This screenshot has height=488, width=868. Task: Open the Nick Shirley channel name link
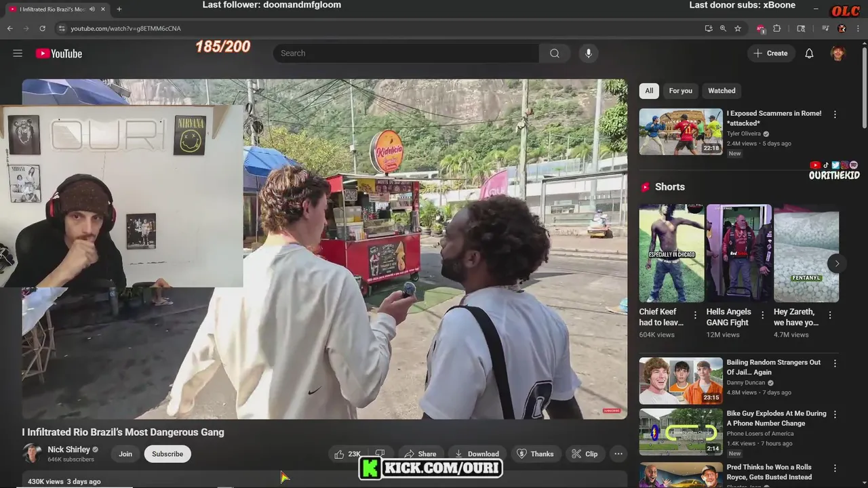pos(68,449)
